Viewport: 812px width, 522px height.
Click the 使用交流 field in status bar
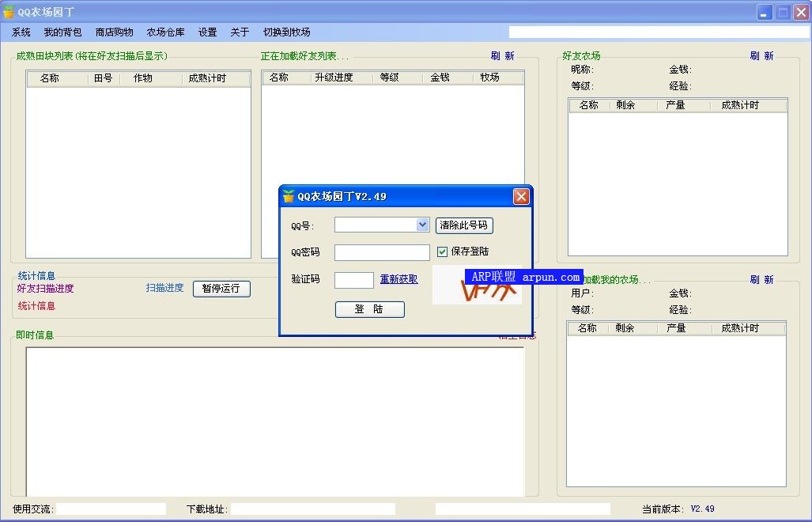pyautogui.click(x=111, y=509)
